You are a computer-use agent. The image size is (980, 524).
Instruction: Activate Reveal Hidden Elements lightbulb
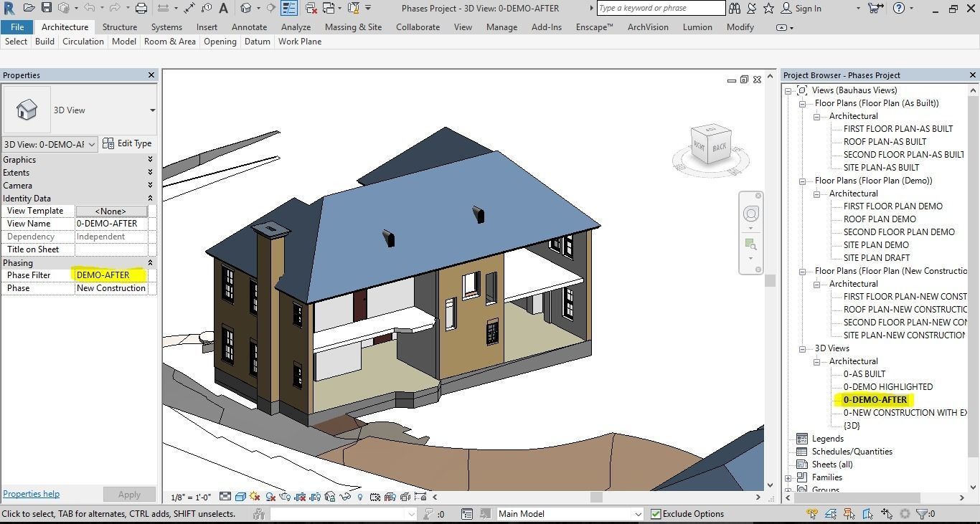tap(359, 496)
